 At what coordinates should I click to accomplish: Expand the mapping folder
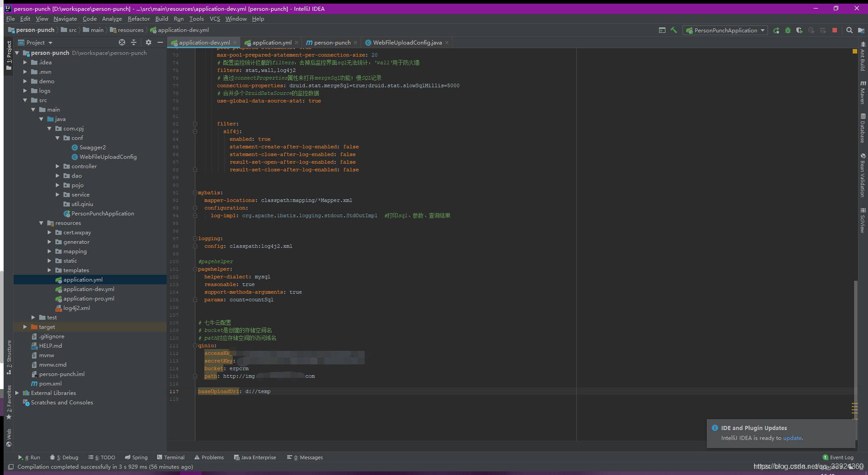point(50,251)
